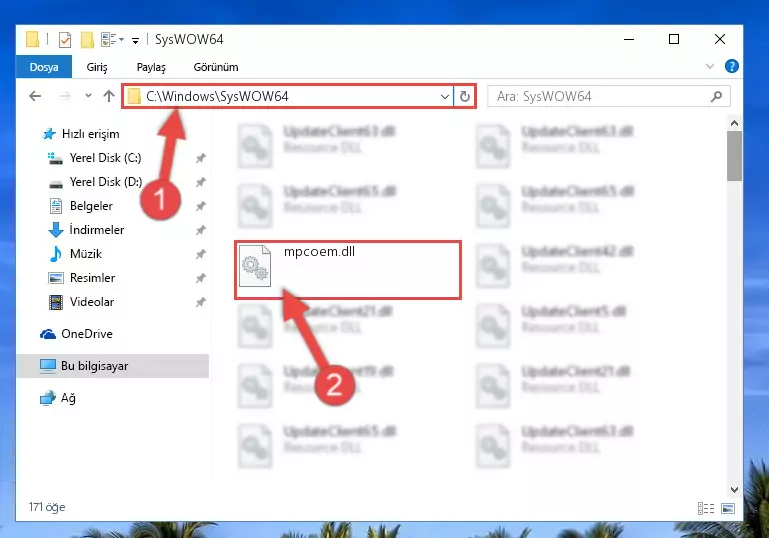This screenshot has width=769, height=538.
Task: Expand the address bar history dropdown
Action: click(x=444, y=97)
